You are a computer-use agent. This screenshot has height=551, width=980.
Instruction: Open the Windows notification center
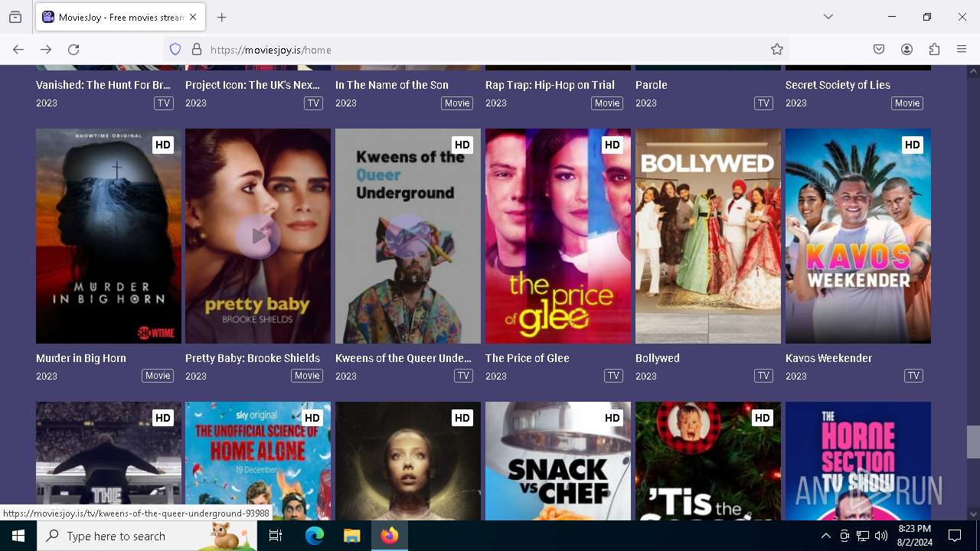pos(955,536)
